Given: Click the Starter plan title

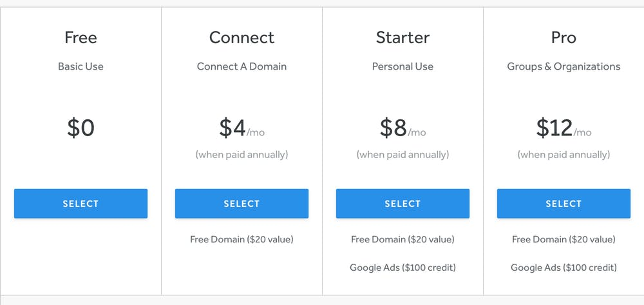Looking at the screenshot, I should (x=402, y=37).
